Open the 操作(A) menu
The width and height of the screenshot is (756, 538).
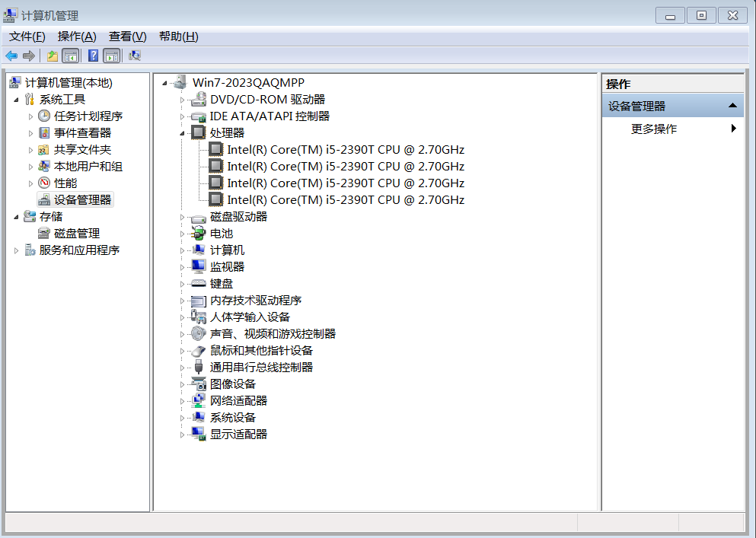tap(77, 37)
